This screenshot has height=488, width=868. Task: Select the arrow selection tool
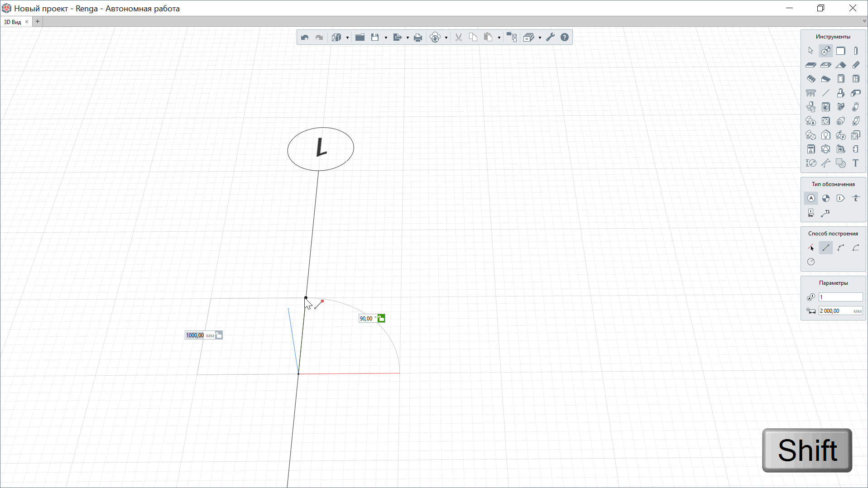[x=810, y=51]
